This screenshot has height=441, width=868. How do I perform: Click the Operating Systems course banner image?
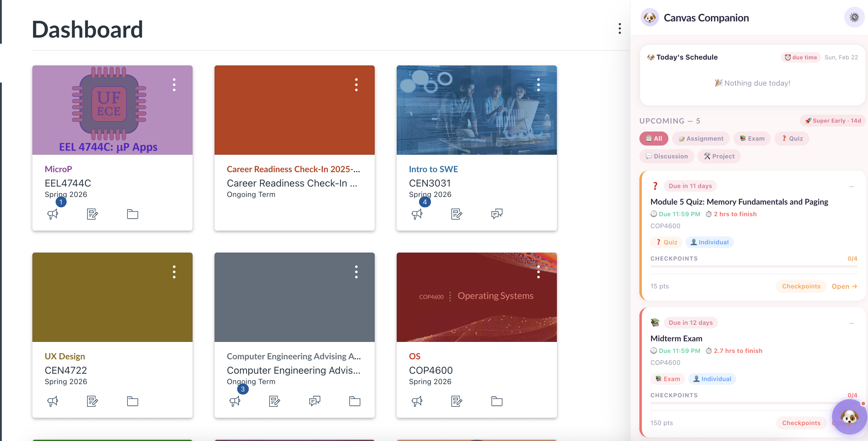click(x=476, y=303)
